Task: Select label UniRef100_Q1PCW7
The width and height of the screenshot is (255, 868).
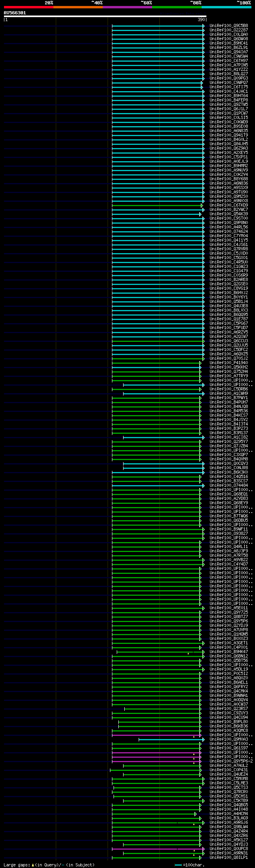Action: click(229, 113)
